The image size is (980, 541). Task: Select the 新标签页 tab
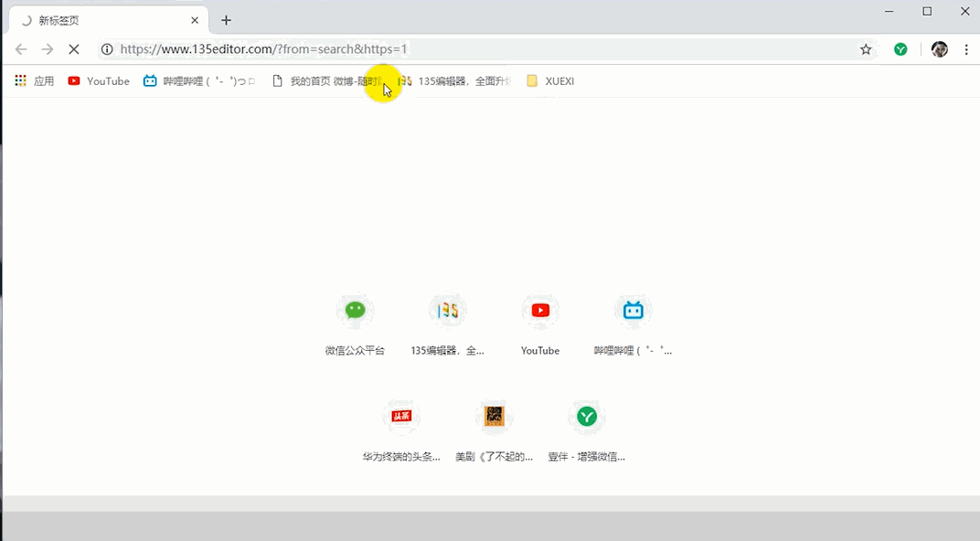click(x=108, y=21)
